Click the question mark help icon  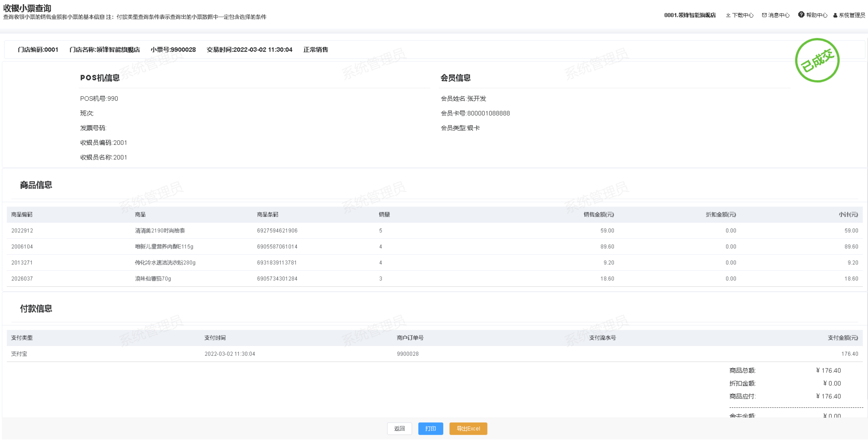click(801, 15)
